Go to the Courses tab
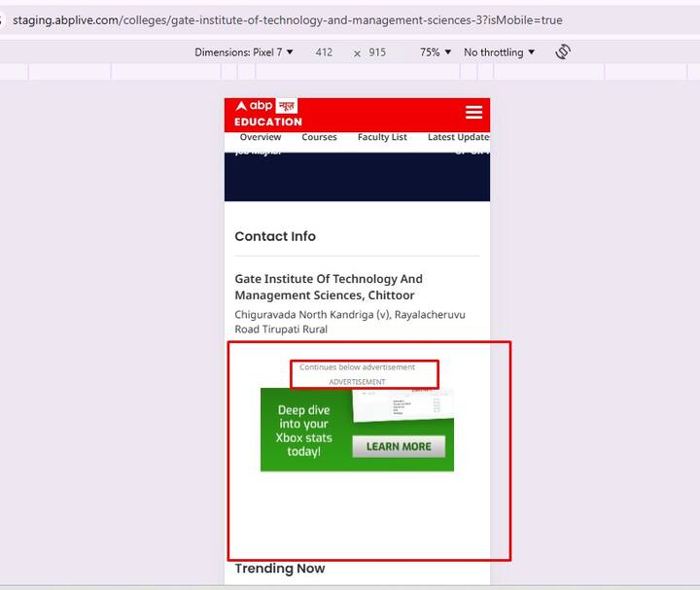 (x=319, y=138)
